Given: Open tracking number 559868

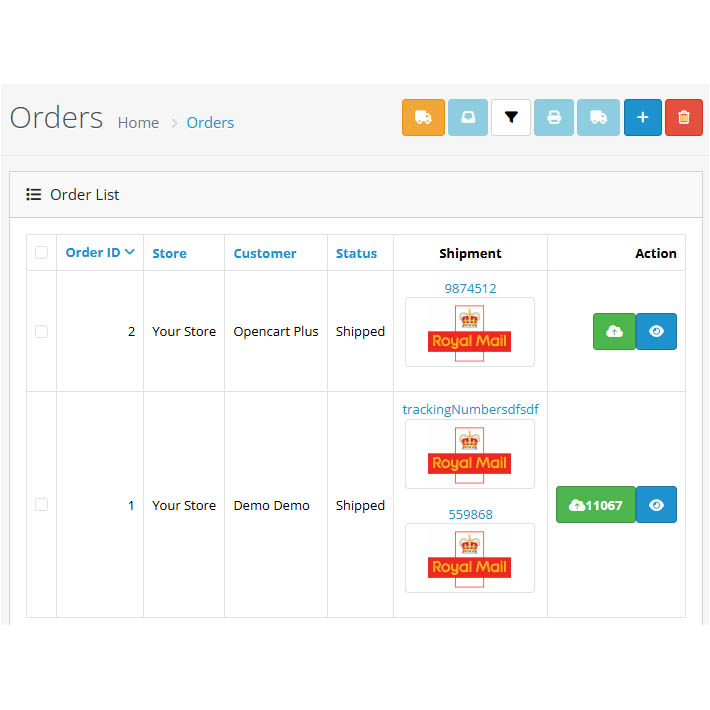Looking at the screenshot, I should click(470, 514).
